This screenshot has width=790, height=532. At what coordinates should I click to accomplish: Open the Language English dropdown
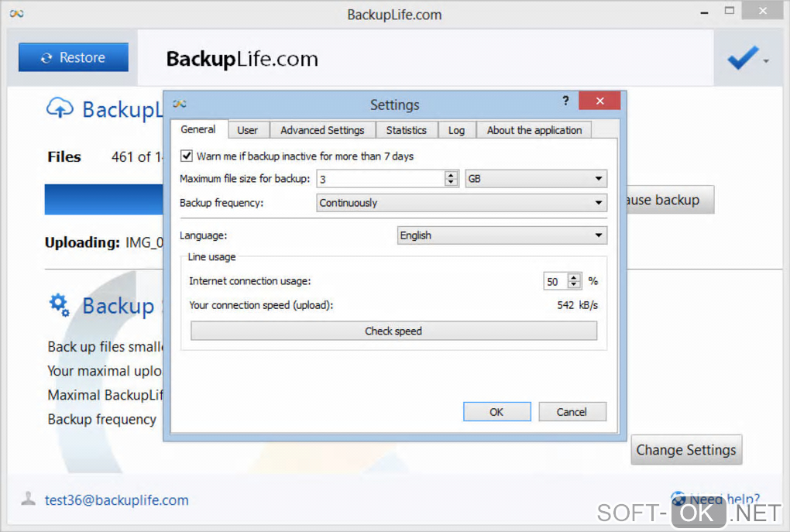pyautogui.click(x=502, y=235)
